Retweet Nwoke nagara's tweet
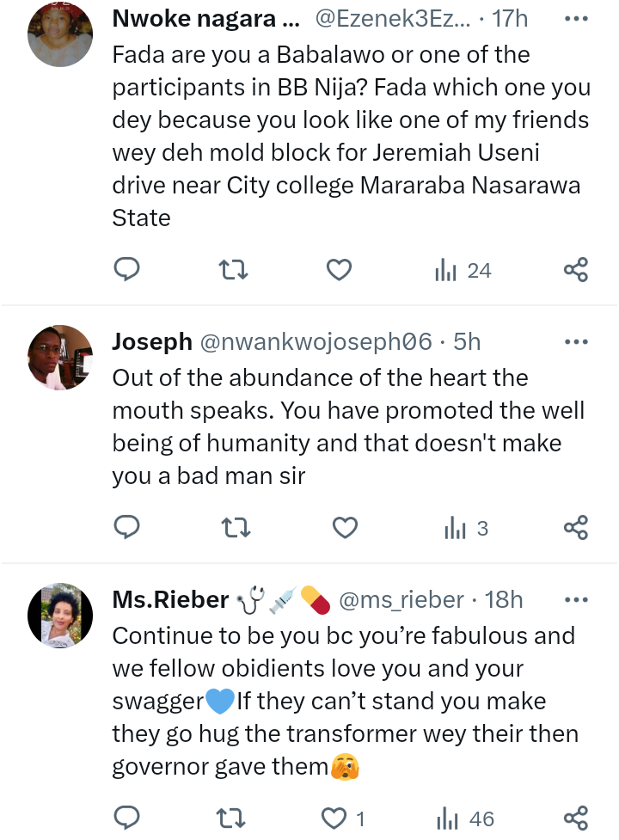619x840 pixels. (x=235, y=271)
